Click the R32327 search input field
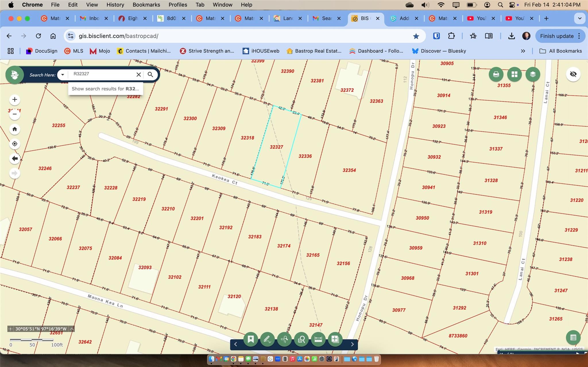The width and height of the screenshot is (588, 367). (100, 74)
